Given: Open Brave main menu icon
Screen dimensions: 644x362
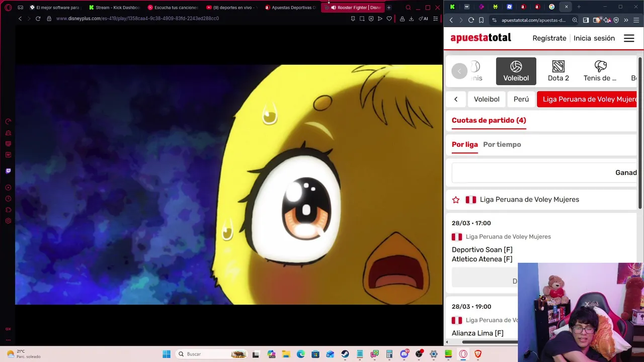Looking at the screenshot, I should [x=636, y=20].
